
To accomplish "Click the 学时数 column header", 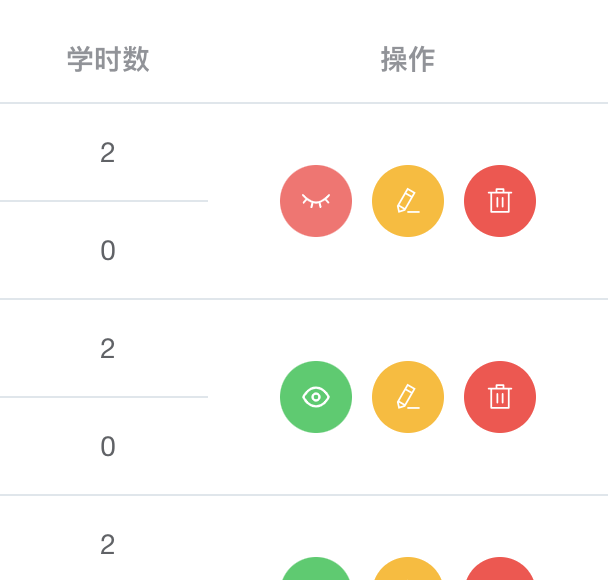I will click(108, 59).
